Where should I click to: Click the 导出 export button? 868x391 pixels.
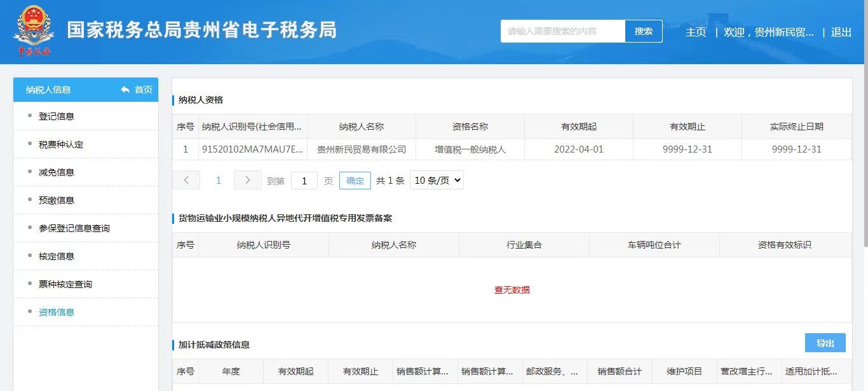825,343
